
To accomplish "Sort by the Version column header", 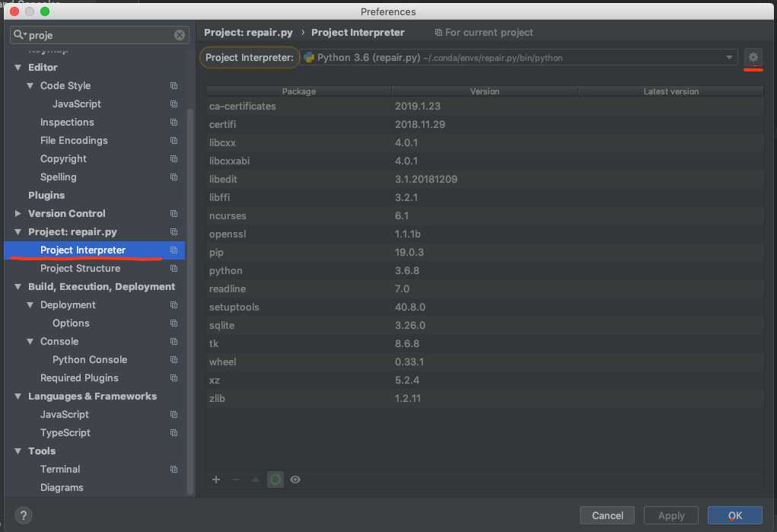I will click(x=485, y=91).
